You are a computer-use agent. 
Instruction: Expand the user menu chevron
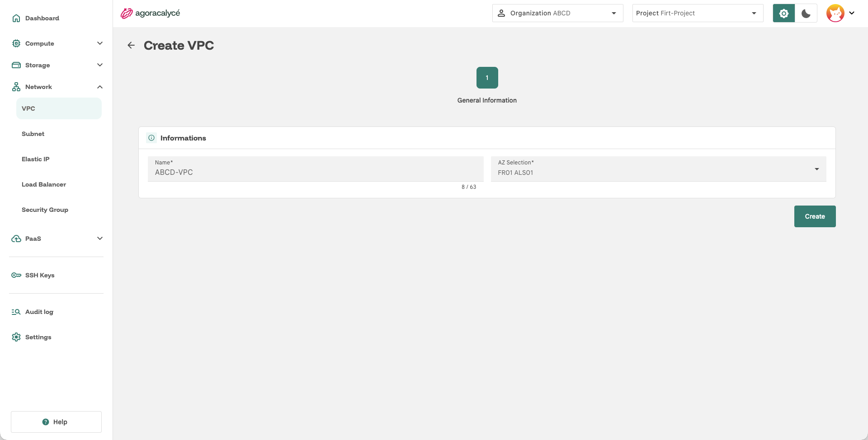(852, 13)
